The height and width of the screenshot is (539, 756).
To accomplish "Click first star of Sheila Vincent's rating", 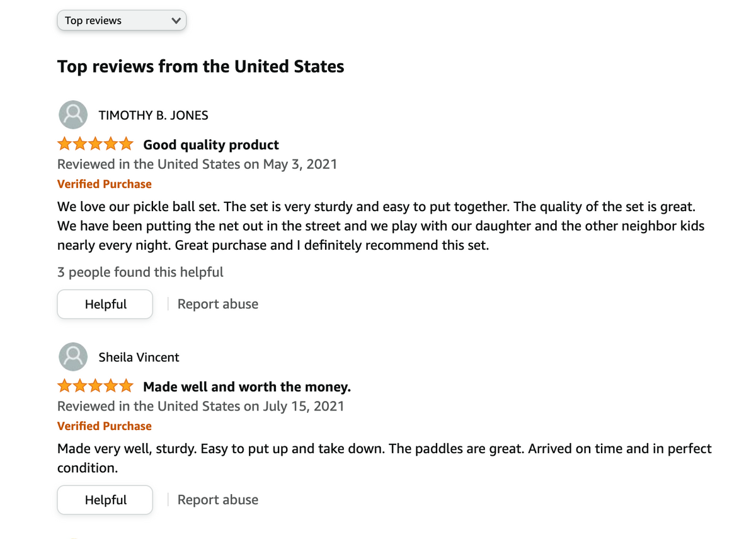I will (x=64, y=386).
